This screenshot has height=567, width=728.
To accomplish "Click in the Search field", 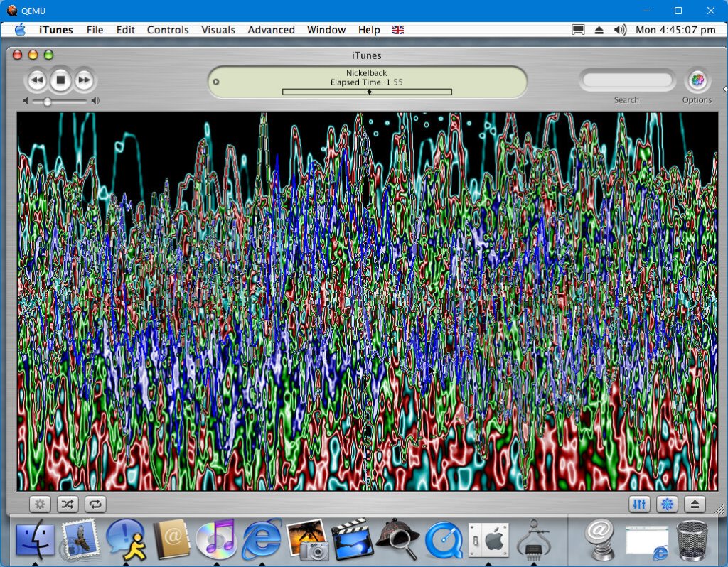I will tap(626, 81).
